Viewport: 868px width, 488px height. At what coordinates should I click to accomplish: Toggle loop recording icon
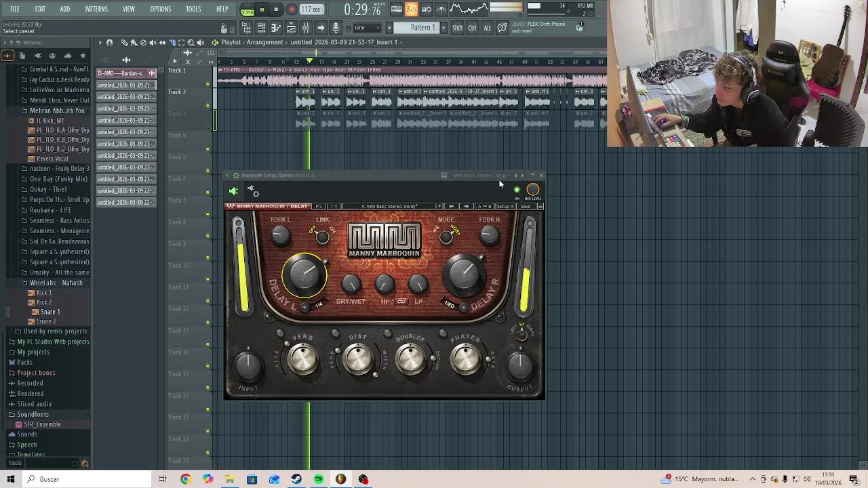click(x=426, y=9)
